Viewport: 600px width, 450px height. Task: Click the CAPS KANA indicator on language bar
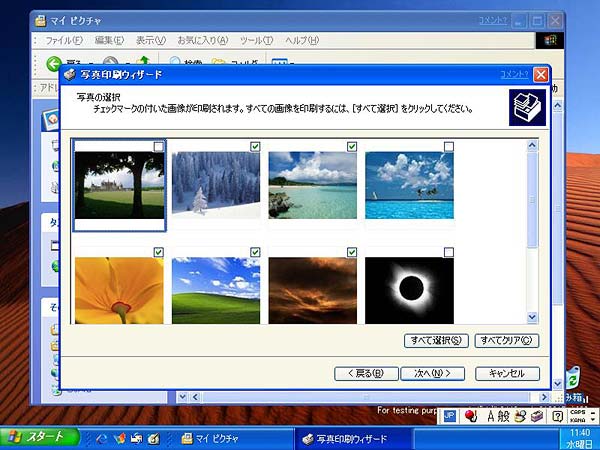pos(578,416)
